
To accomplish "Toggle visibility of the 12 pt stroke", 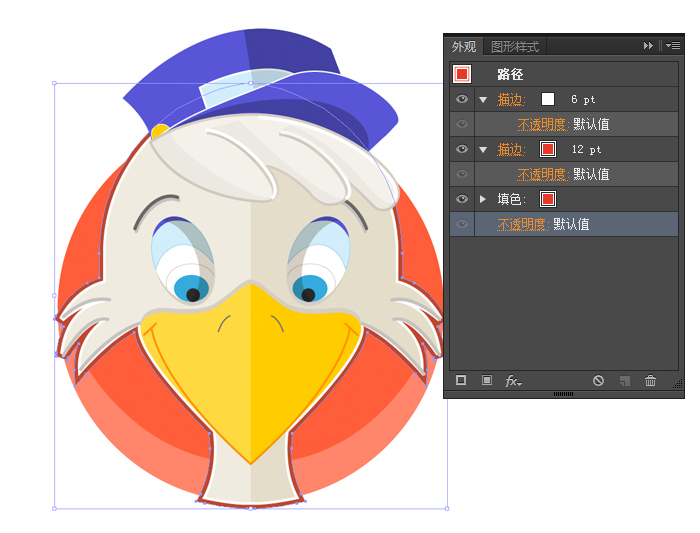I will point(462,149).
